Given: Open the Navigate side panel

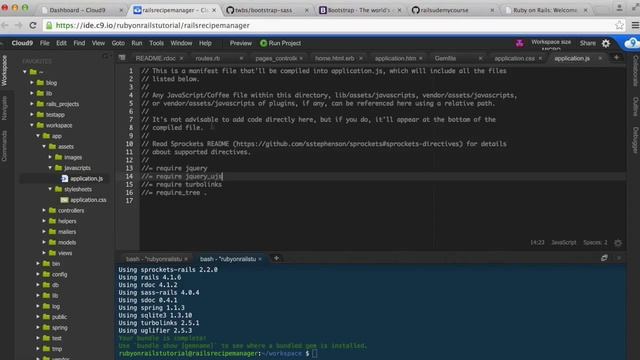Looking at the screenshot, I should pyautogui.click(x=4, y=108).
